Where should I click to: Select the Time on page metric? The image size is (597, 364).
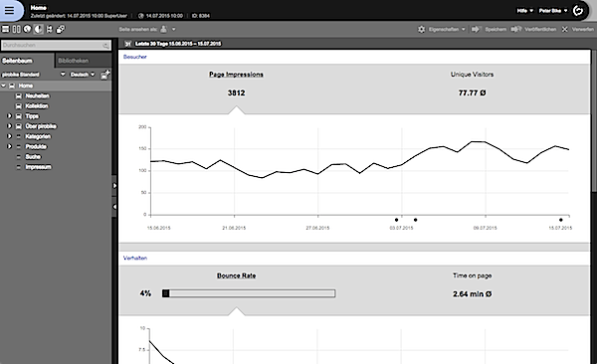pos(472,275)
